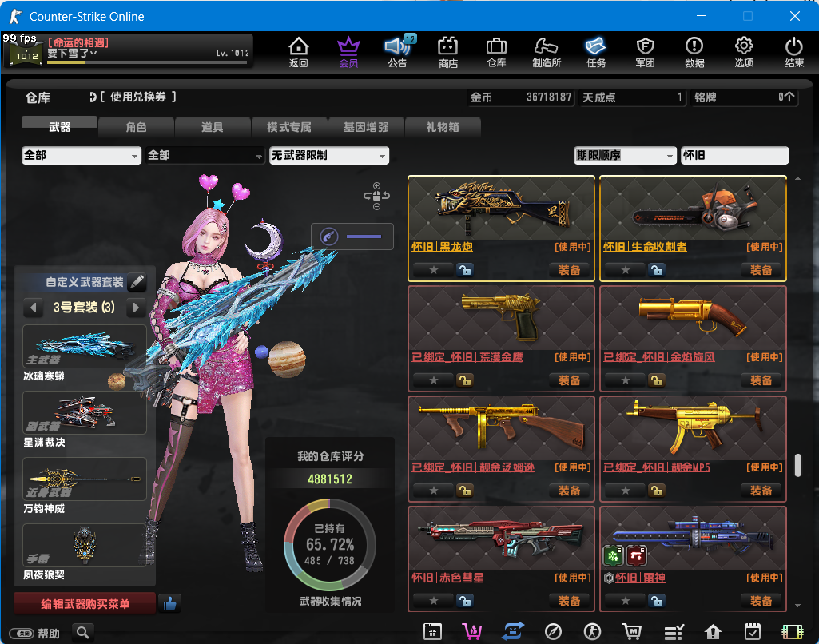Click the gift window icon in bottom bar
The image size is (819, 644).
[x=432, y=631]
